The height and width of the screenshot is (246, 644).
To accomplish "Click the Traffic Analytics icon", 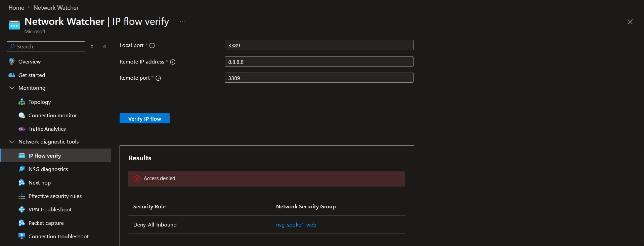I will [22, 129].
